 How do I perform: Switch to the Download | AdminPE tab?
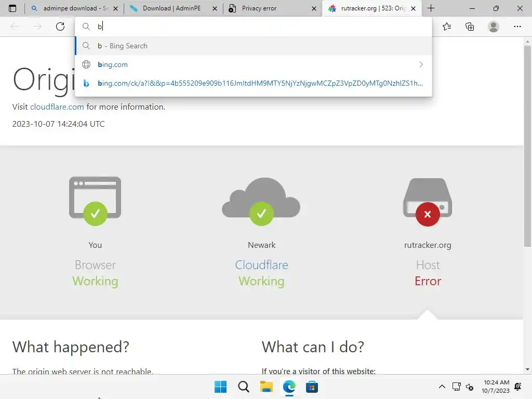[x=172, y=8]
